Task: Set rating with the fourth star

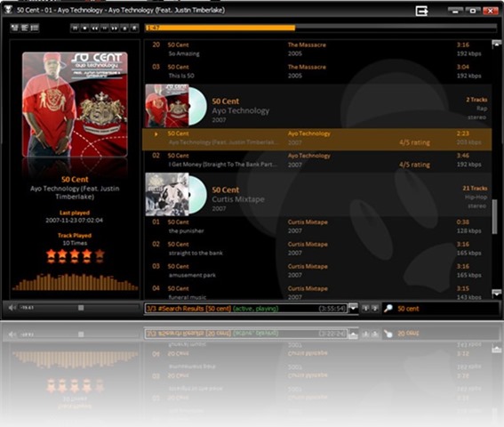Action: pyautogui.click(x=87, y=255)
